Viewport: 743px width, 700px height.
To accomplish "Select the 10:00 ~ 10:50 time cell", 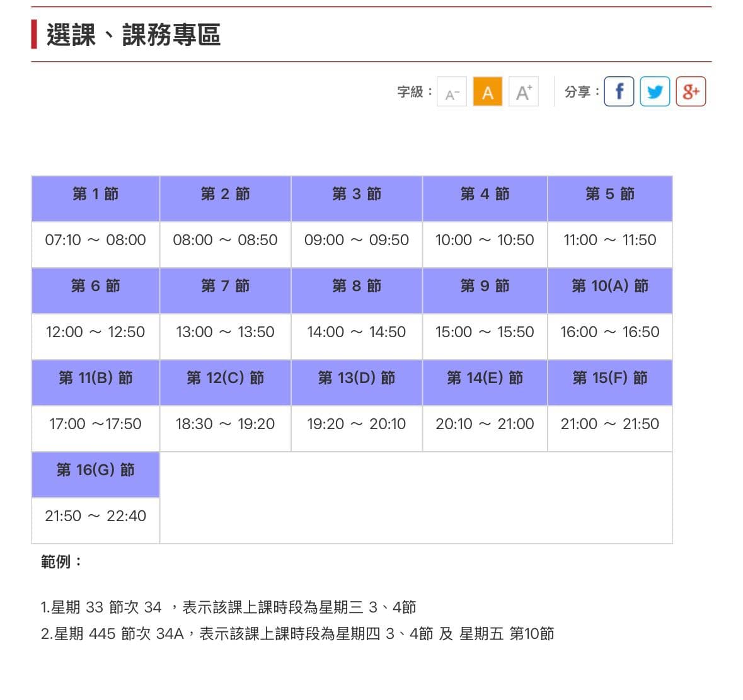I will [485, 244].
